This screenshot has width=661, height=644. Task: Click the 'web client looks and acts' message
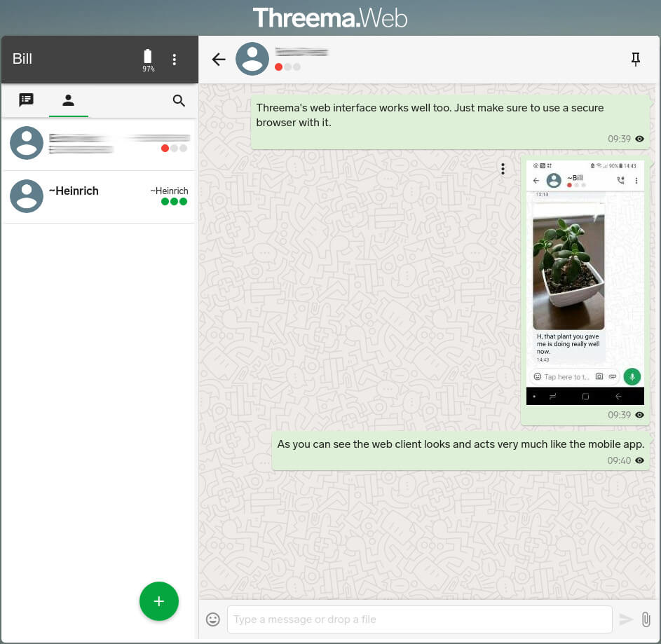tap(461, 451)
